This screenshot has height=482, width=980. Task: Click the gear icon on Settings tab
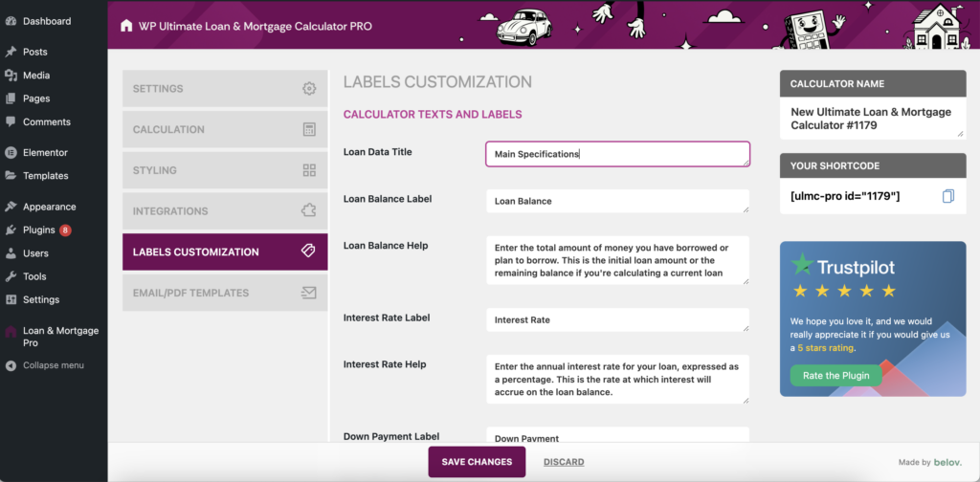(x=309, y=89)
